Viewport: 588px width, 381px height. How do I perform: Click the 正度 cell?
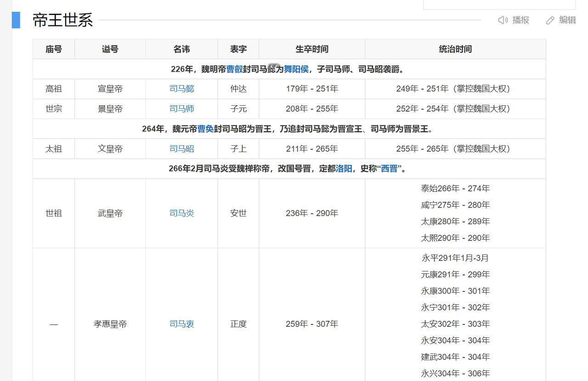click(238, 324)
